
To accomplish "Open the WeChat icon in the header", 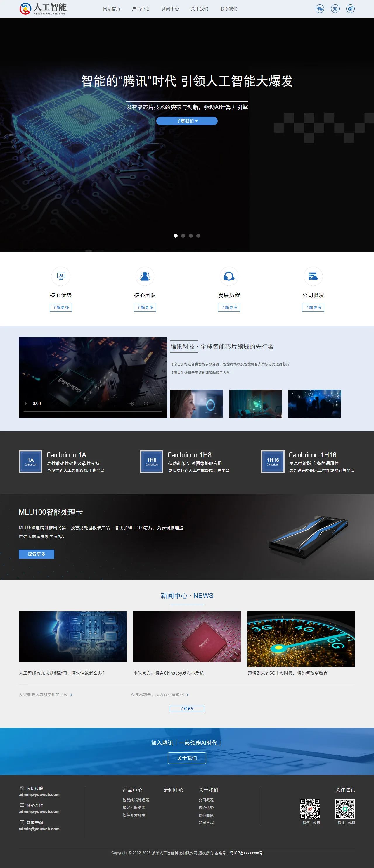I will (320, 9).
